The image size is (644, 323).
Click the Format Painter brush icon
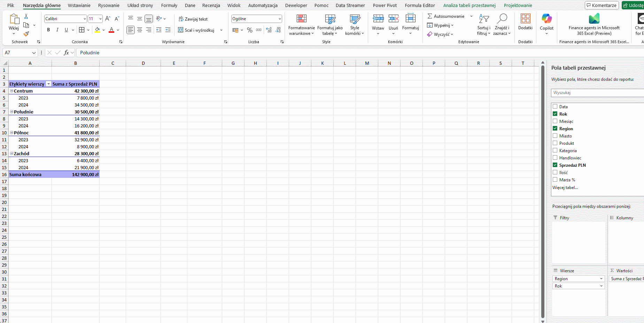click(26, 34)
